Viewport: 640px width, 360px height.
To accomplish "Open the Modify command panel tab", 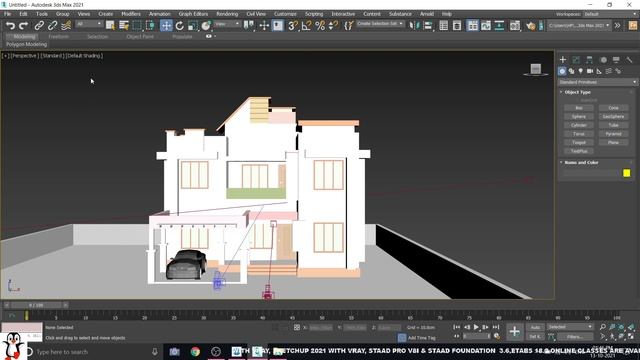I will [x=576, y=60].
